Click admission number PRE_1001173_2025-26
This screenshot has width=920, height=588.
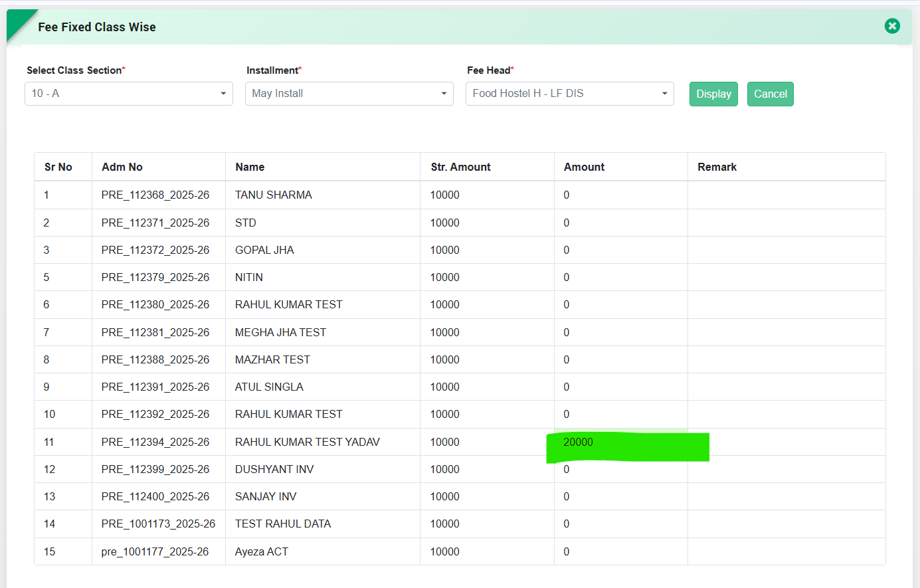[x=158, y=524]
